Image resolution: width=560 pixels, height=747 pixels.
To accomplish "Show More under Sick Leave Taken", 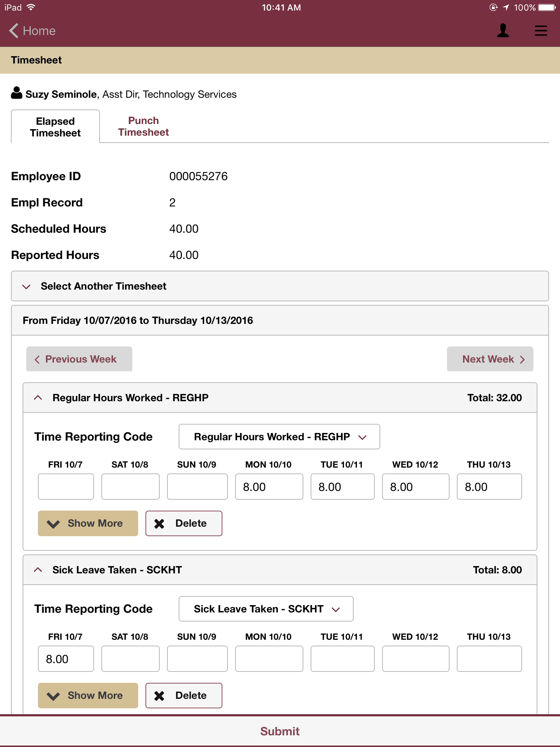I will [x=88, y=696].
